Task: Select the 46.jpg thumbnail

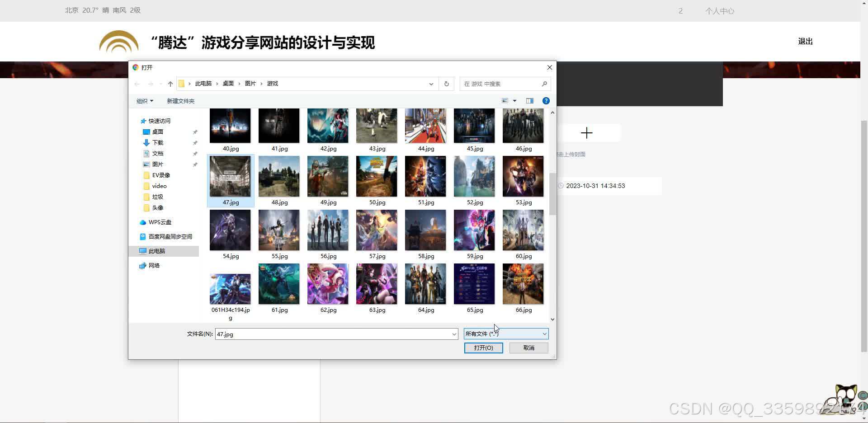Action: pos(523,126)
